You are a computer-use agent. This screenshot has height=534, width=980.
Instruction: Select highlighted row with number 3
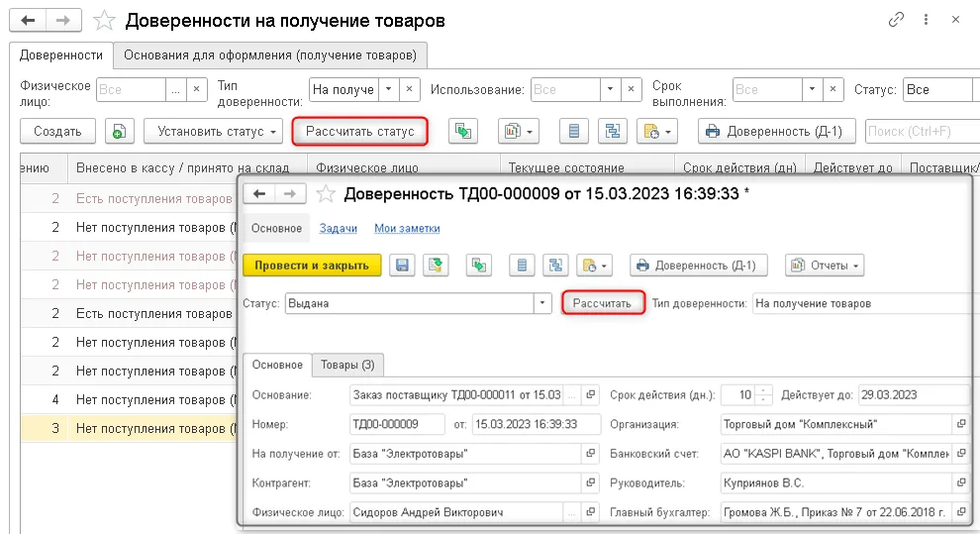128,428
